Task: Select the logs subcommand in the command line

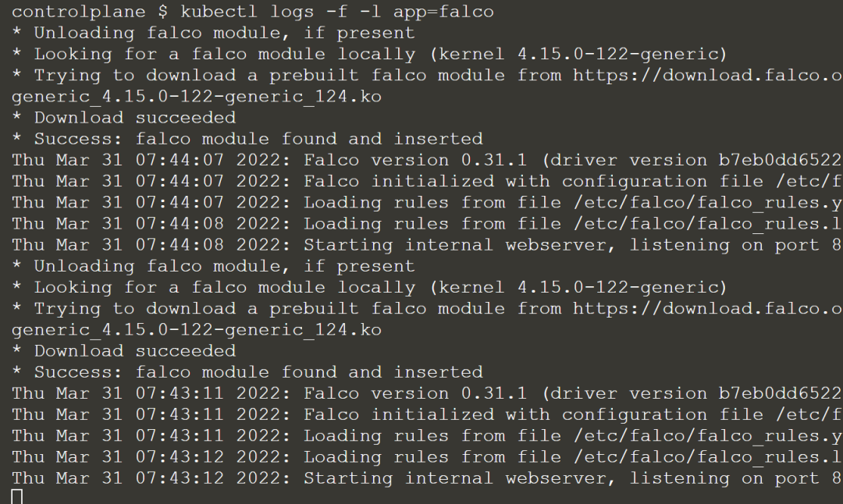Action: click(292, 12)
